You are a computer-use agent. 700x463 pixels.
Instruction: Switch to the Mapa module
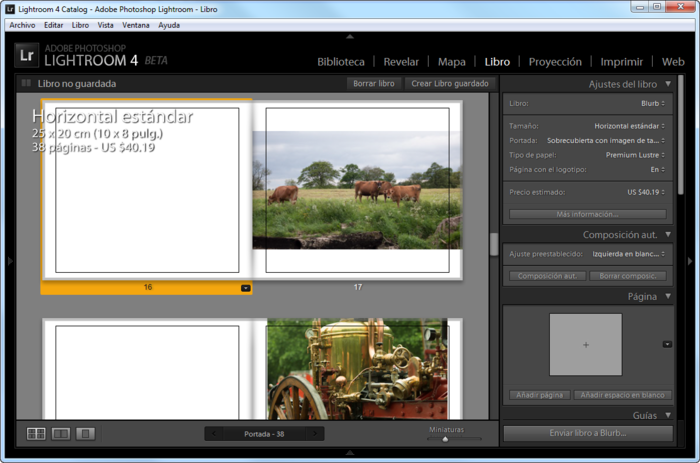(451, 62)
